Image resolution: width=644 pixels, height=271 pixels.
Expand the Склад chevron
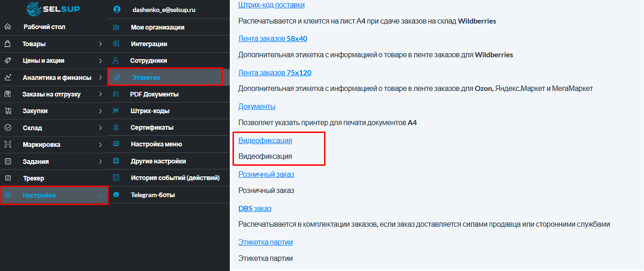tap(100, 128)
